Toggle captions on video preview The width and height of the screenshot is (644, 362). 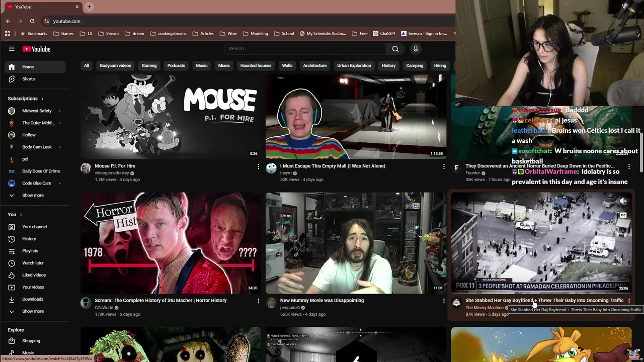tap(623, 215)
